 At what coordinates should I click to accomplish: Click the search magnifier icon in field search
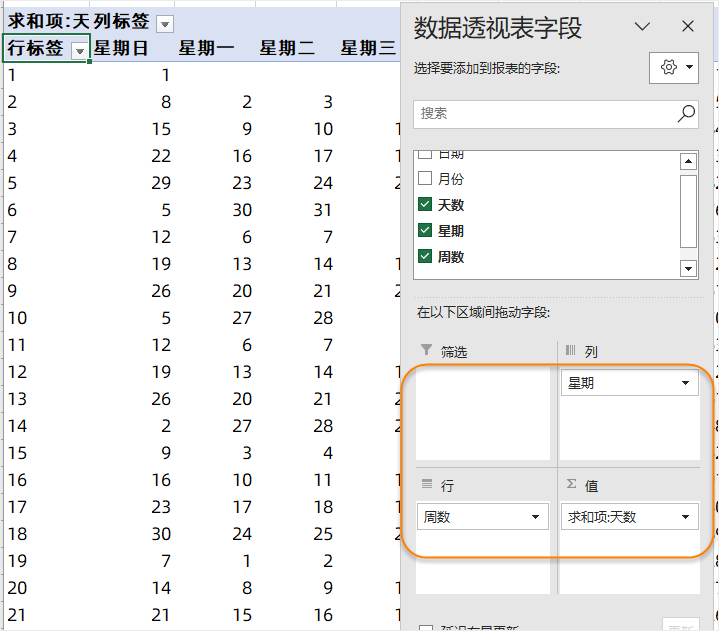pyautogui.click(x=686, y=113)
